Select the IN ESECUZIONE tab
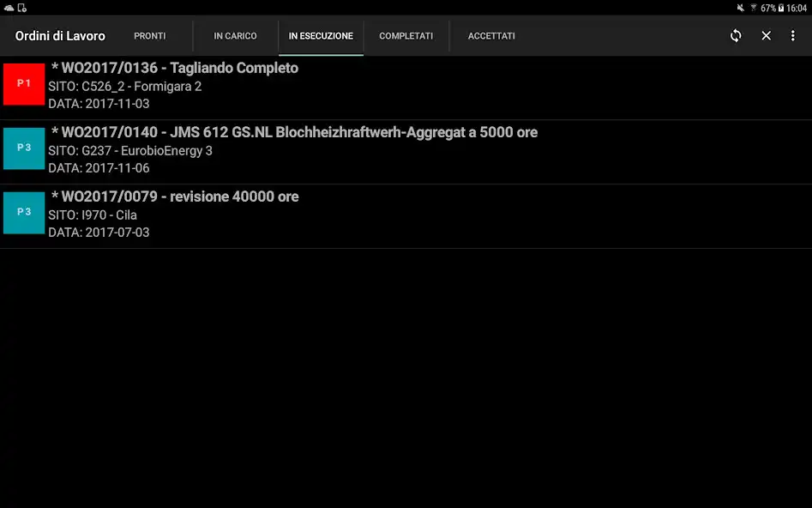812x508 pixels. coord(321,36)
